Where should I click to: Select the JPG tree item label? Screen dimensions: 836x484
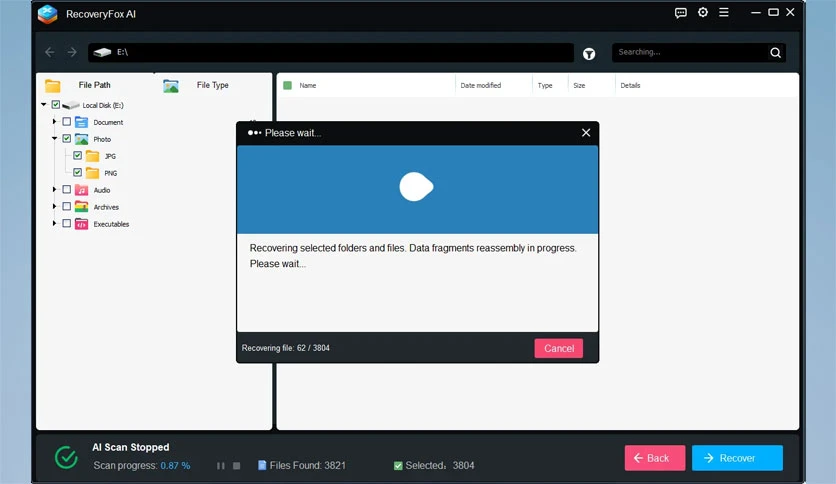[110, 156]
